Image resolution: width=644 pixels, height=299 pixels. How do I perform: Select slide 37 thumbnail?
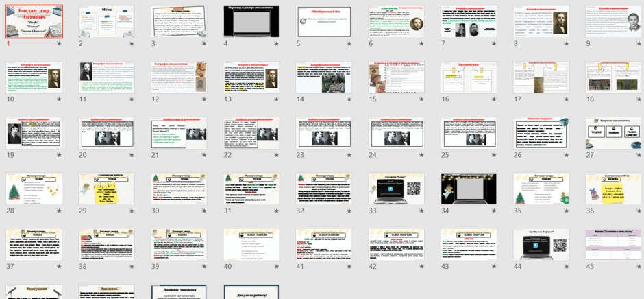[x=34, y=245]
